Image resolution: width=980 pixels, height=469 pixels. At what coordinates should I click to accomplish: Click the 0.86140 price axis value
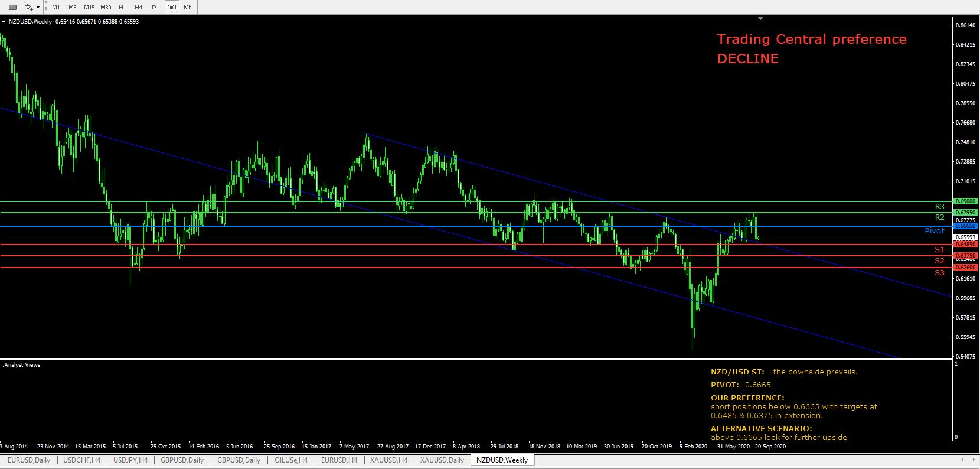pyautogui.click(x=966, y=25)
